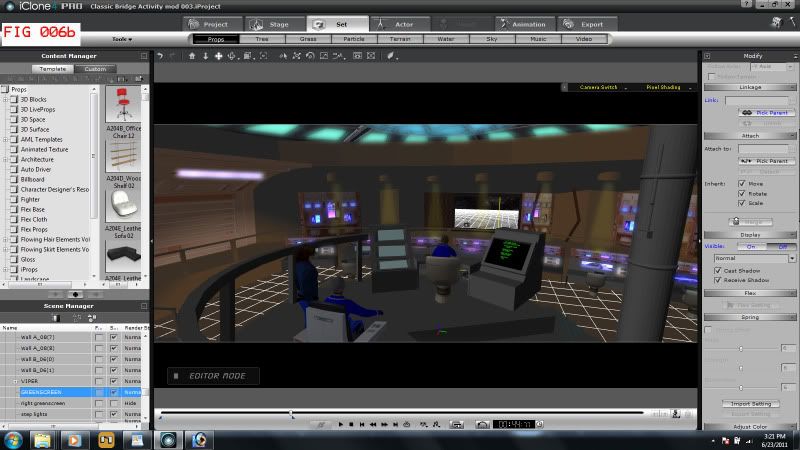The width and height of the screenshot is (800, 450).
Task: Expand the iProps tree node
Action: (5, 269)
